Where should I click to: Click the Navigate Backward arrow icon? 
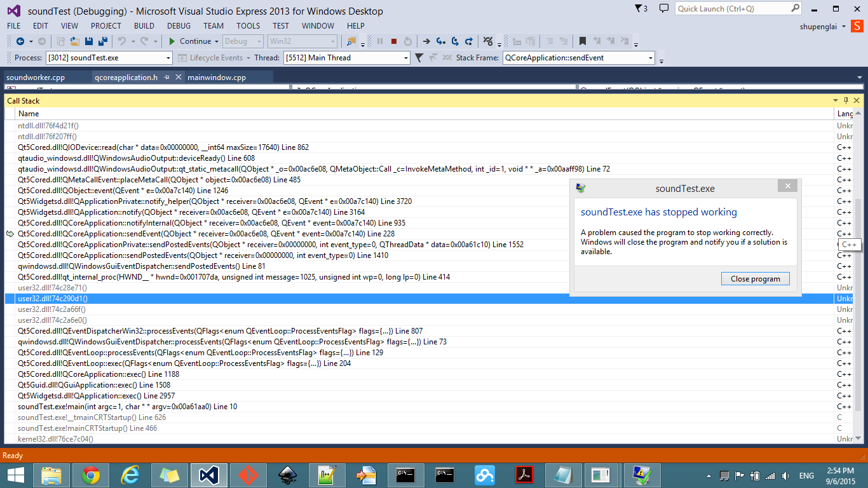coord(20,41)
